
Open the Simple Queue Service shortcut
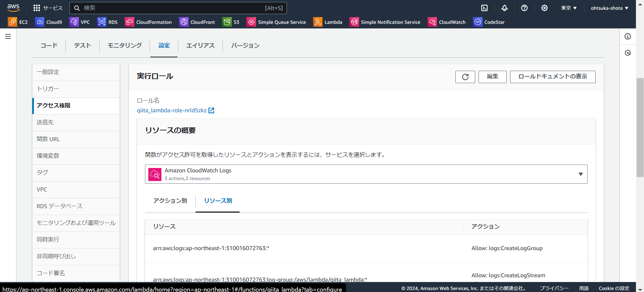[276, 22]
